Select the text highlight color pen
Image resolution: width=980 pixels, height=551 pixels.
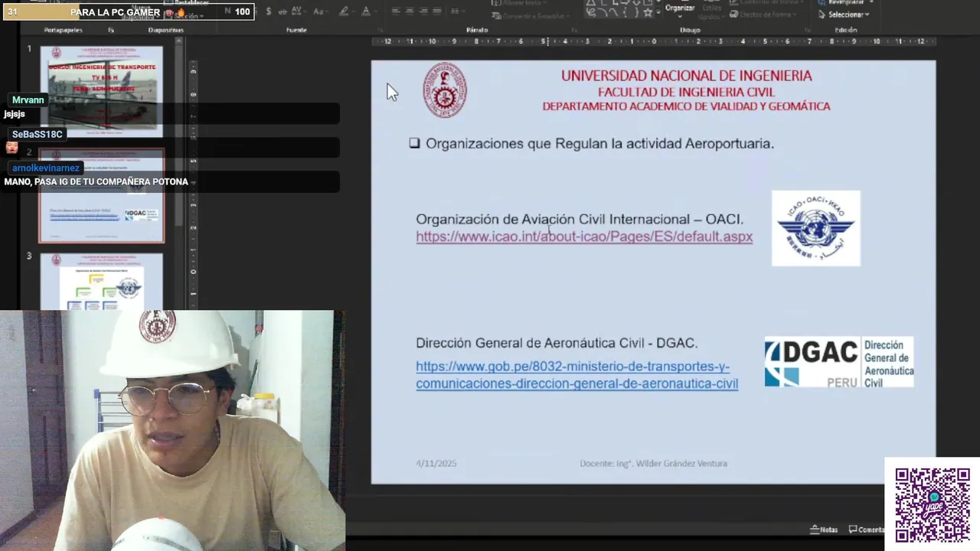tap(344, 11)
